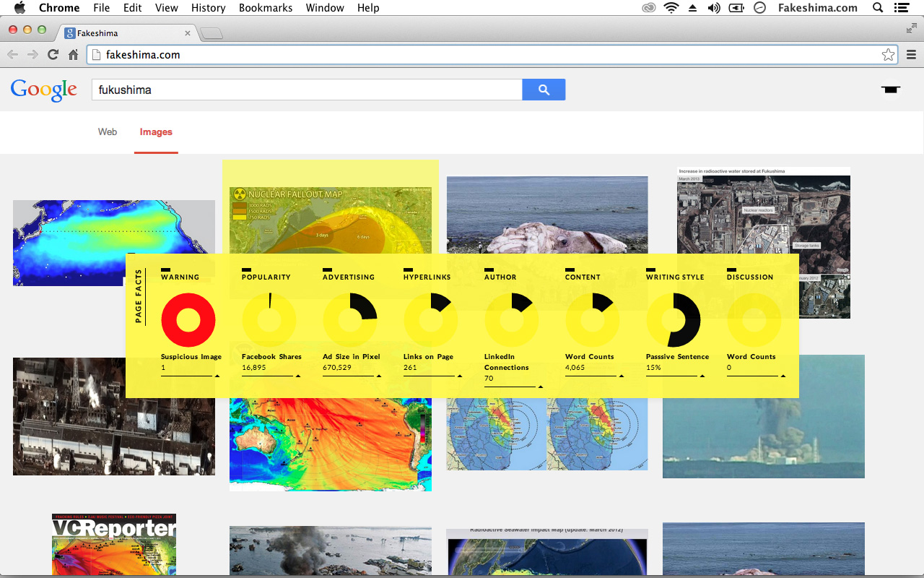The image size is (924, 578).
Task: Expand the Links on Page dropdown
Action: point(460,376)
